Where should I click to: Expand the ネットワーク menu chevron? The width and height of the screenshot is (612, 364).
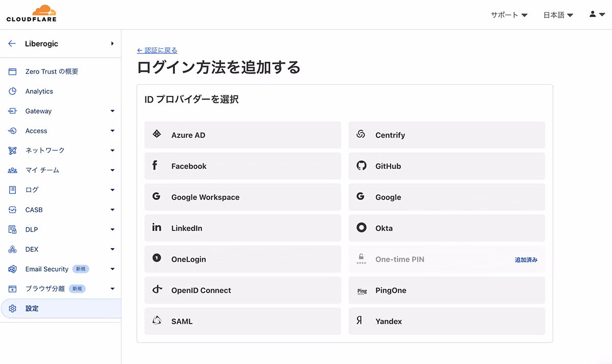click(112, 150)
